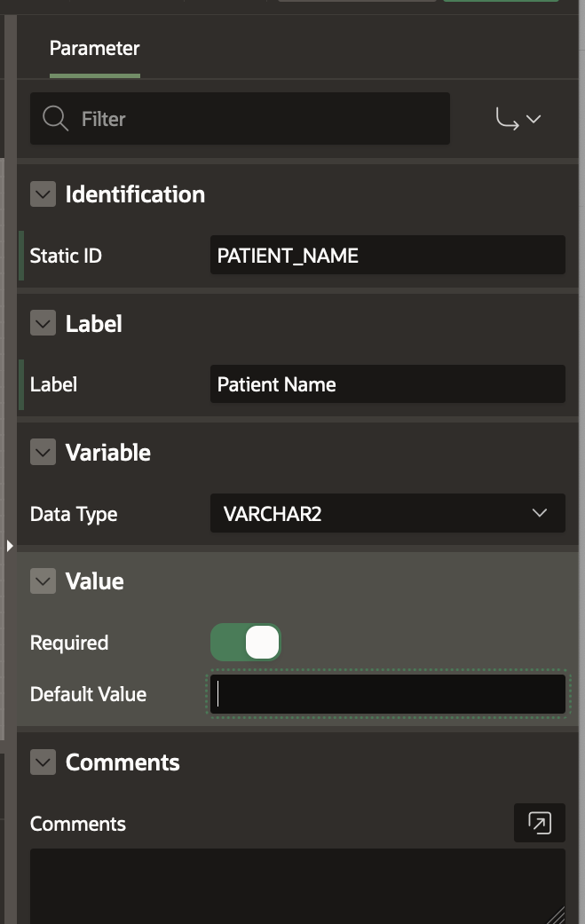Screen dimensions: 585x924
Task: Collapse the Identification section
Action: (43, 194)
